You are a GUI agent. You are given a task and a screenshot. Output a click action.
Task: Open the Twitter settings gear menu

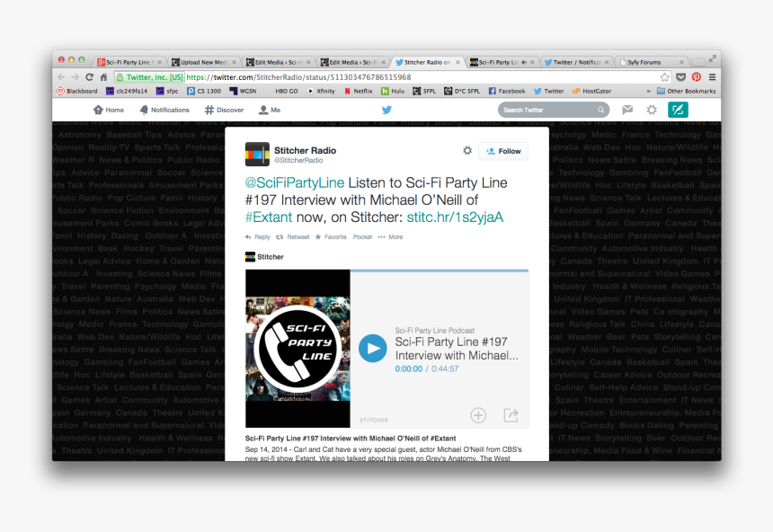pyautogui.click(x=652, y=110)
